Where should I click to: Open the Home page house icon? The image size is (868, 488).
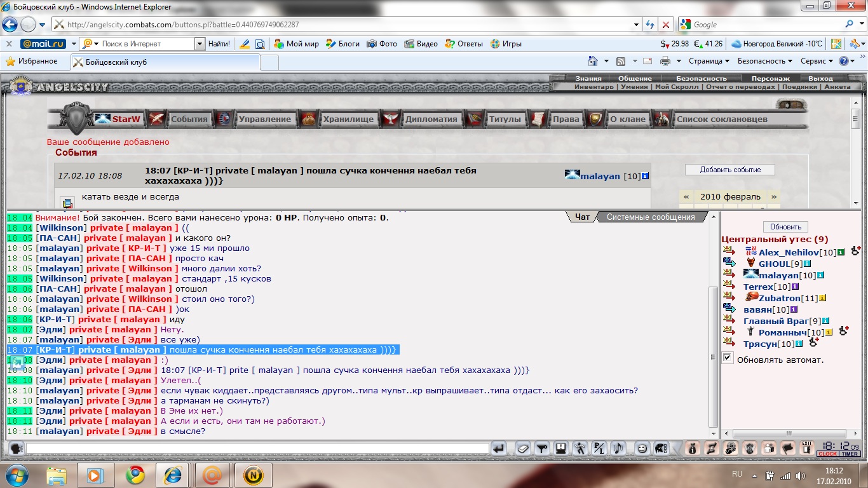[x=593, y=61]
